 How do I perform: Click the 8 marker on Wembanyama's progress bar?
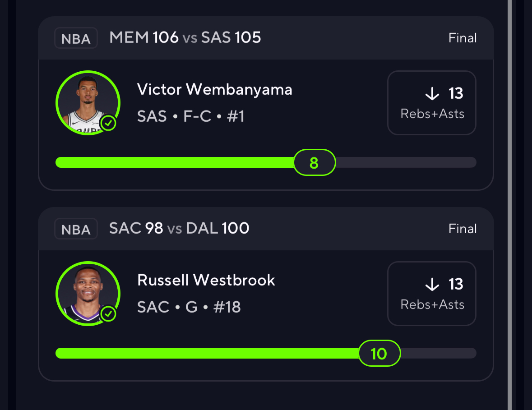click(315, 162)
